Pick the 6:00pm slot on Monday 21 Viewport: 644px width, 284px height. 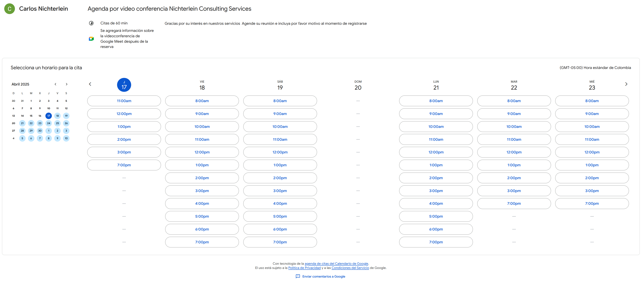pos(436,229)
